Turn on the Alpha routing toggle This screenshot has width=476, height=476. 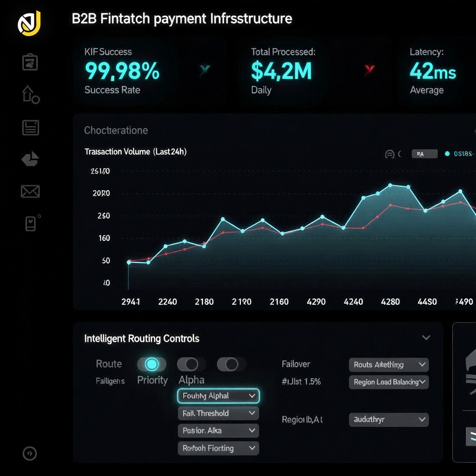pyautogui.click(x=191, y=364)
